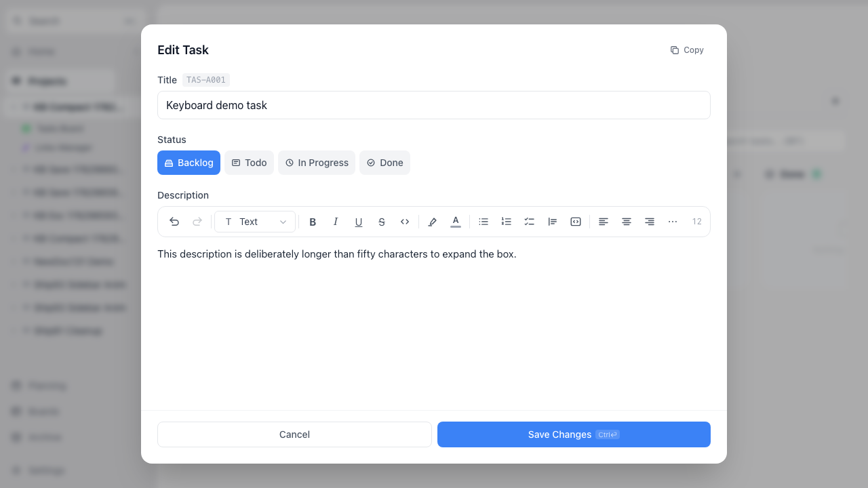Open more toolbar options ellipsis
This screenshot has height=488, width=868.
pyautogui.click(x=673, y=222)
